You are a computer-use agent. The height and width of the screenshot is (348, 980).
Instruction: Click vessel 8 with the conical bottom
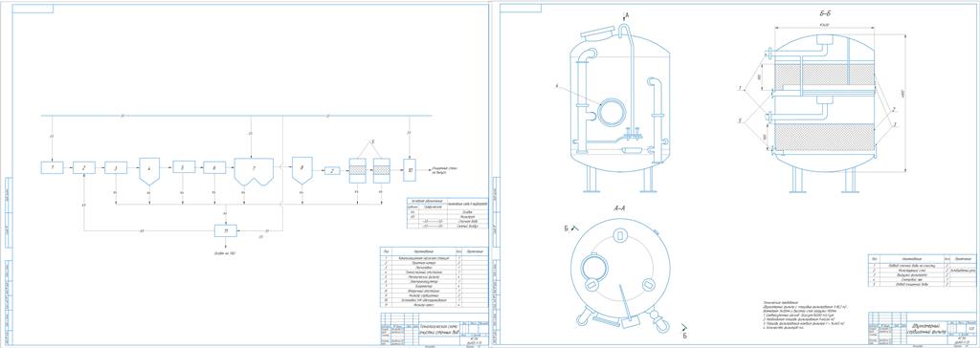[x=301, y=170]
